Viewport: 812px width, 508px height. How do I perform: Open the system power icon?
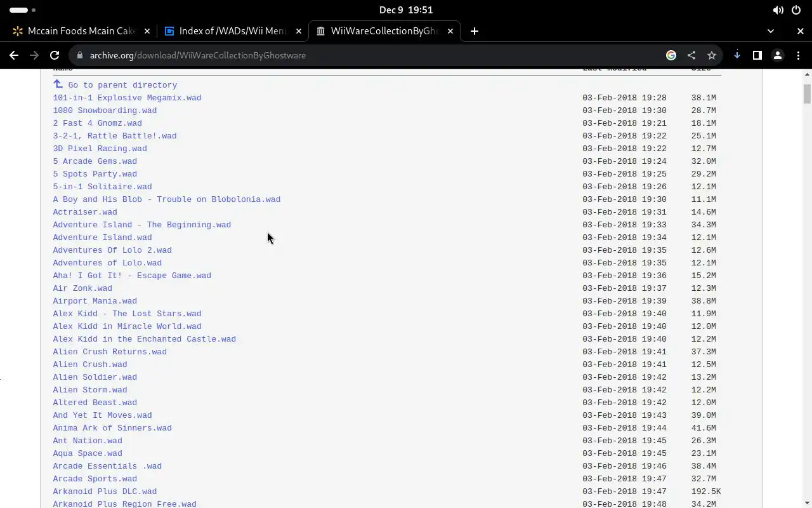(797, 10)
